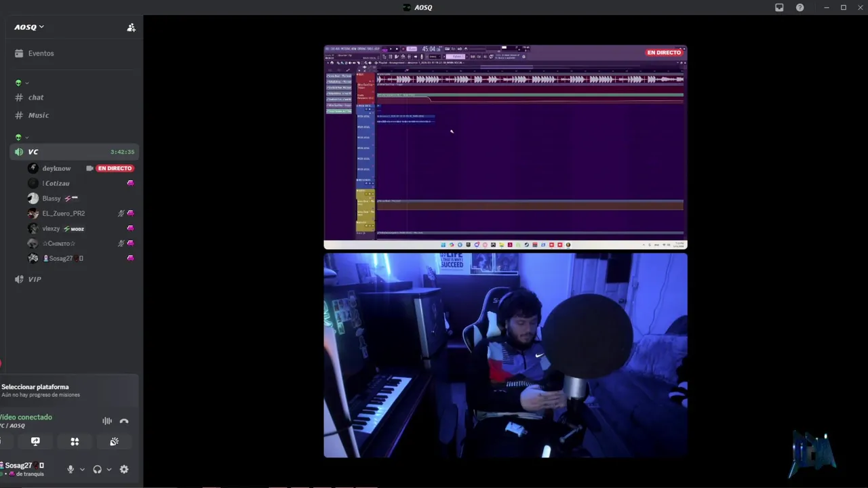Screen dimensions: 868x488
Task: Click the 3:42:35 call timer
Action: [122, 152]
